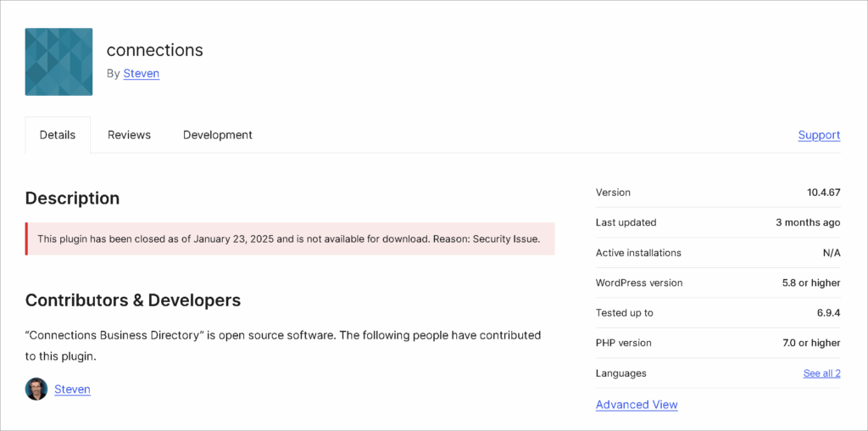Screen dimensions: 868x431
Task: Click the Last updated 3 months ago value
Action: point(808,222)
